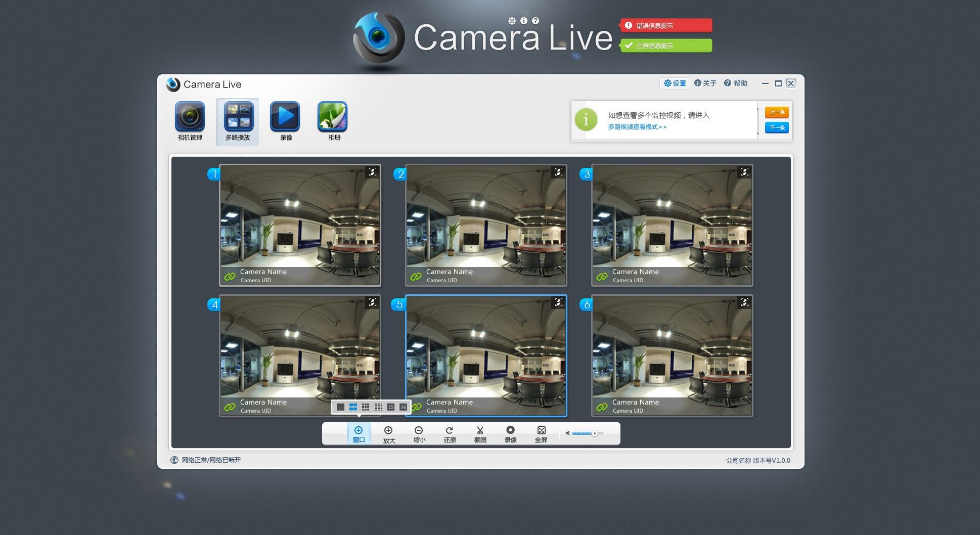Click the 缩小 zoom out tool
The image size is (980, 535).
pos(419,434)
